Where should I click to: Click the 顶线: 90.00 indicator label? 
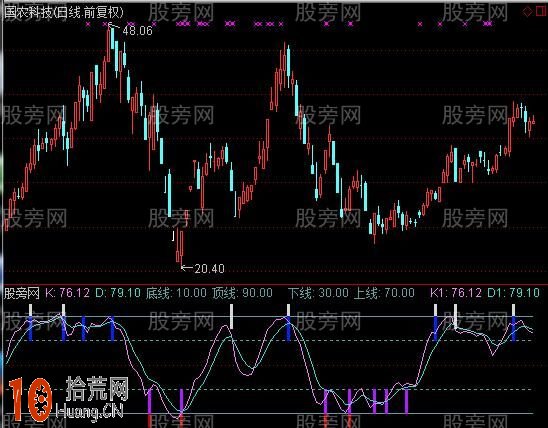(x=243, y=293)
